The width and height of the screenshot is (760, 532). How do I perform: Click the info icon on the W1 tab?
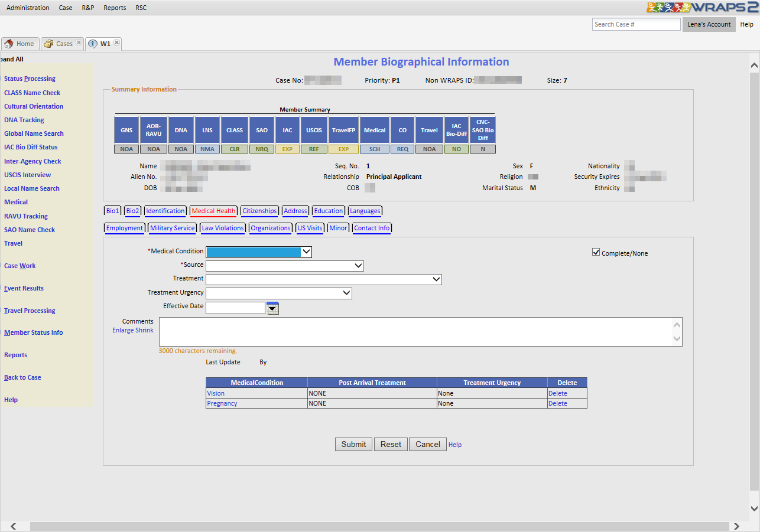93,44
